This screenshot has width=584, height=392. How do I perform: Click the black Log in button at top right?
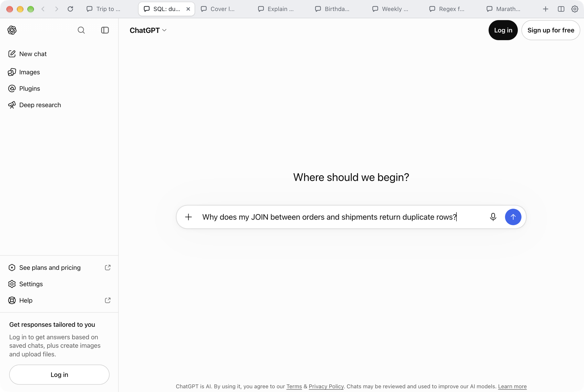[503, 30]
